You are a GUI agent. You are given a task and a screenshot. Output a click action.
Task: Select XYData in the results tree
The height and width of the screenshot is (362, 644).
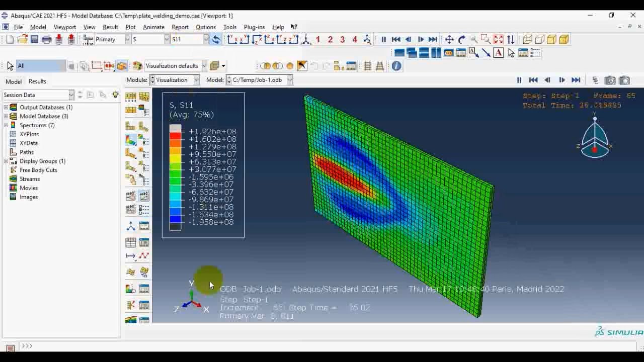29,143
